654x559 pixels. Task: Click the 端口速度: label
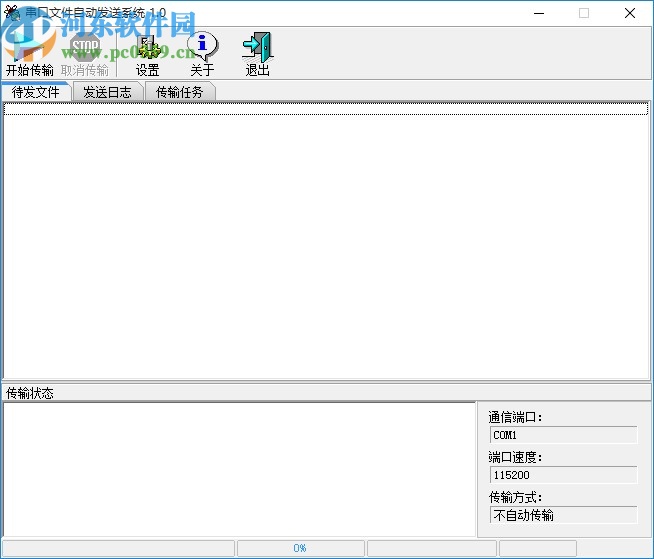(515, 457)
